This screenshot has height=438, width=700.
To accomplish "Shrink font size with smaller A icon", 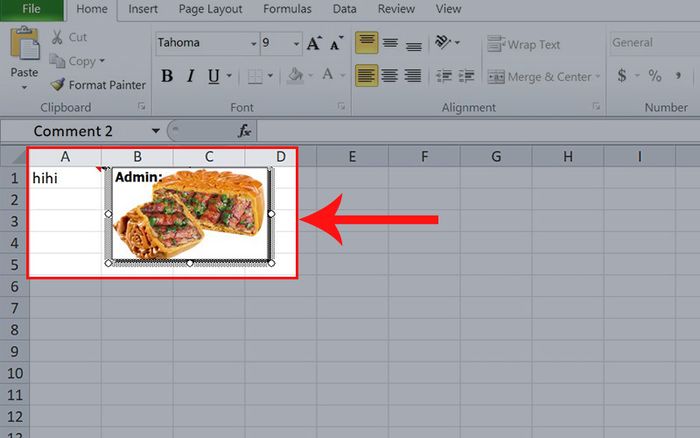I will point(337,43).
